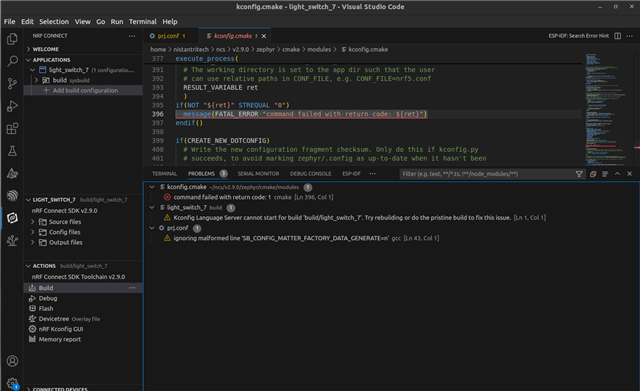This screenshot has width=640, height=391.
Task: Open the Run and Debug view icon
Action: [x=12, y=106]
